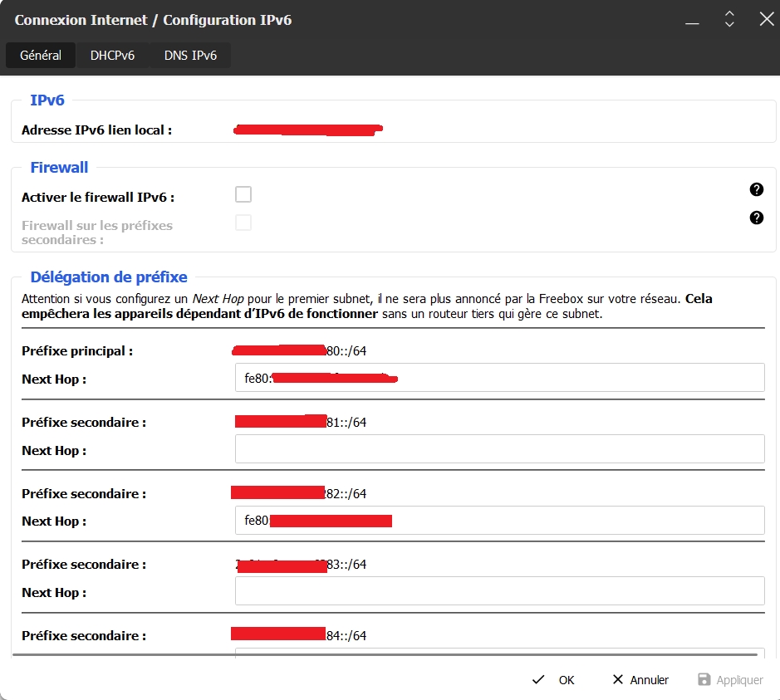Edit the Next Hop field for prefix ending 82::/64
Screen dimensions: 780x700
coord(498,521)
